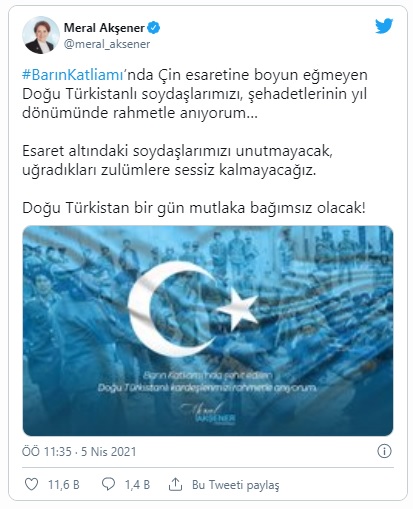The height and width of the screenshot is (509, 413).
Task: Open the Meral Akşener display name
Action: pos(104,28)
